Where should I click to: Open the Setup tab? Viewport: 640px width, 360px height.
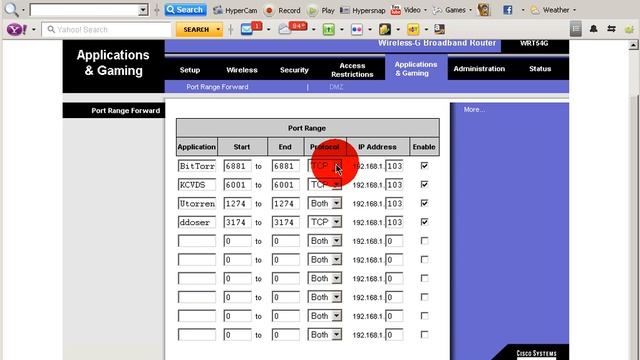pos(190,70)
